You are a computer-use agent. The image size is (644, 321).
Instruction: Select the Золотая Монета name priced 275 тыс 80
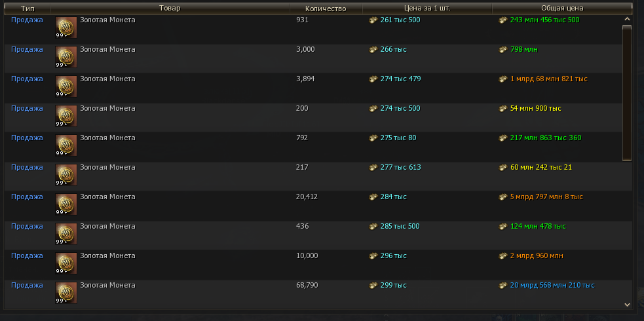tap(107, 138)
